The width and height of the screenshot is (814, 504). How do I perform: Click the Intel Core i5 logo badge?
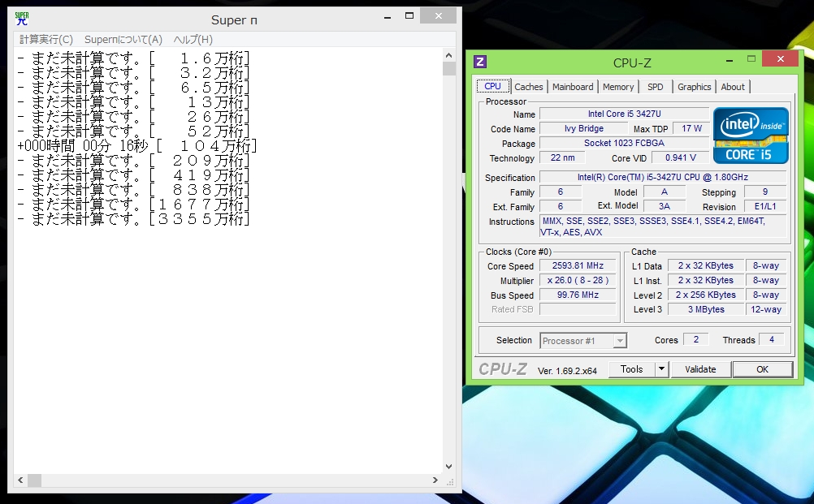point(751,135)
